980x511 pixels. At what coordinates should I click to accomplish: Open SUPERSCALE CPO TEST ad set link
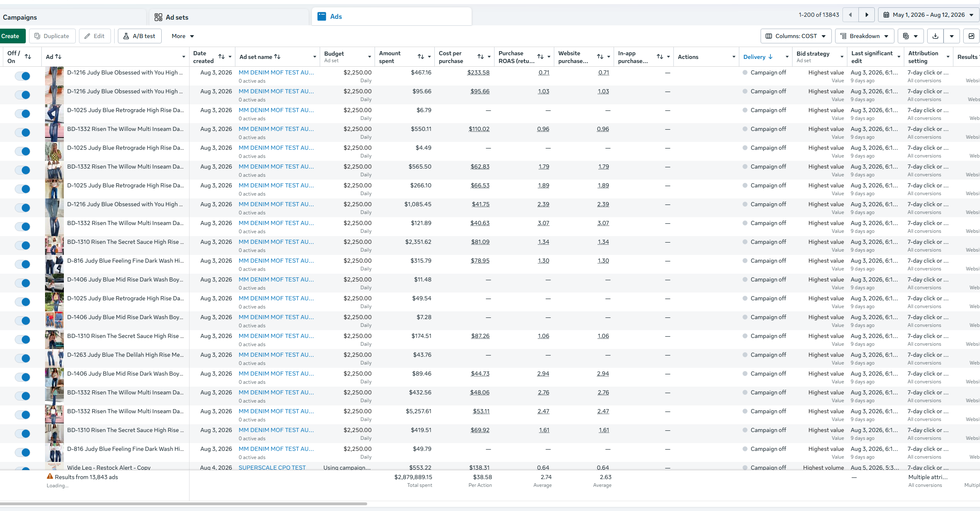(272, 467)
